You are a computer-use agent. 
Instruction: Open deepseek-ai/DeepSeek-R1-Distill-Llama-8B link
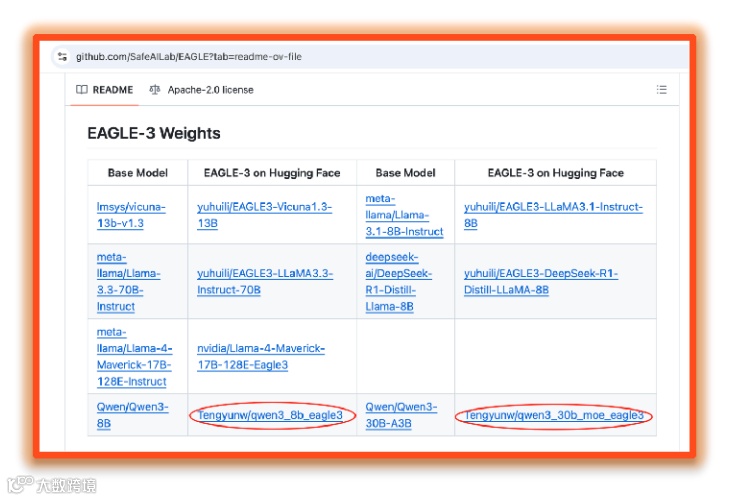click(399, 281)
